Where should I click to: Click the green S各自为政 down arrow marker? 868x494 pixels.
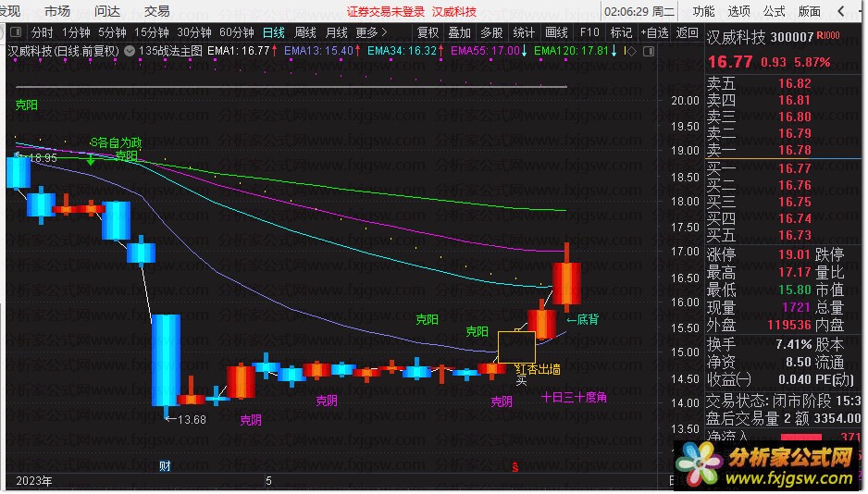coord(91,160)
